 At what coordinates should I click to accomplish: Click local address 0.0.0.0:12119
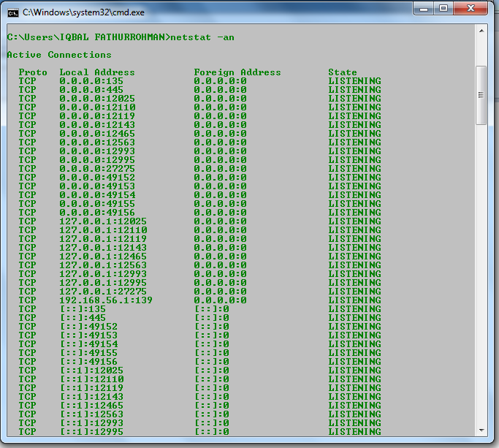pos(97,116)
